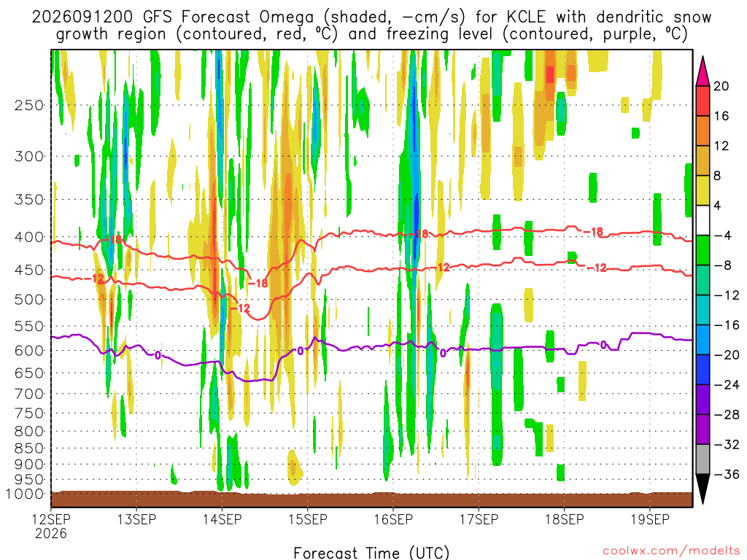Click the brown ground surface band
Screen dimensions: 747x560
click(x=371, y=499)
